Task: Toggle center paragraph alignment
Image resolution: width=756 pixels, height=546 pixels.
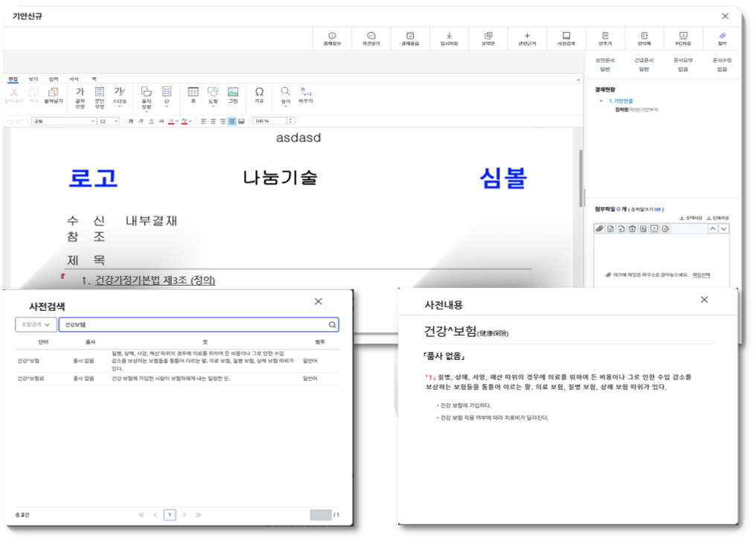Action: point(212,121)
